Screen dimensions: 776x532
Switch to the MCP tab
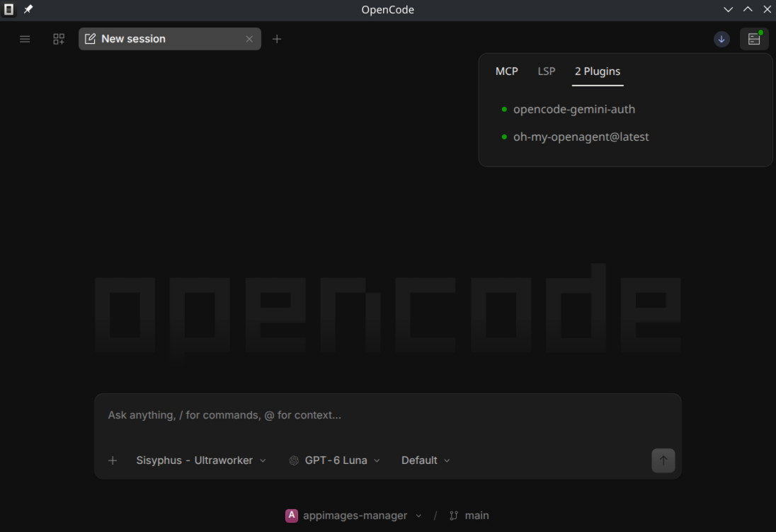click(x=507, y=71)
